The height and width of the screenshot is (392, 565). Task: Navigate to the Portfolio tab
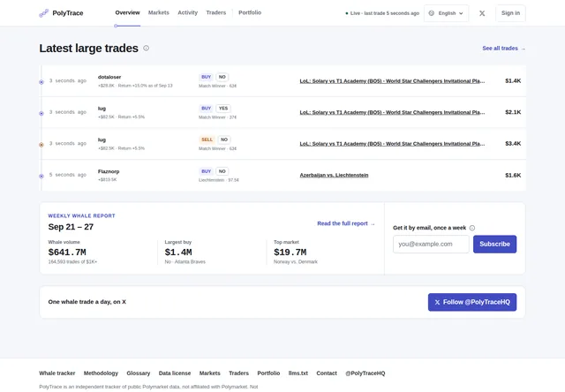(x=250, y=12)
